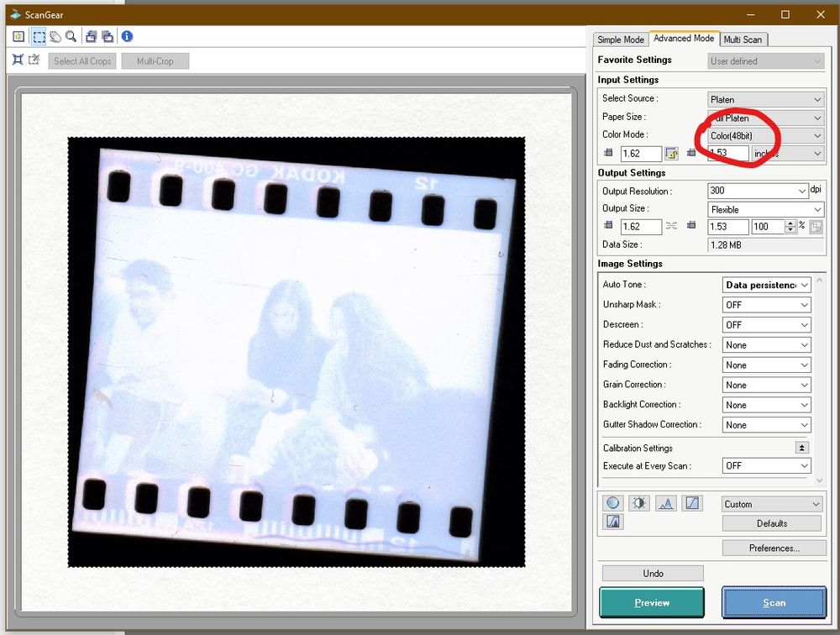Screen dimensions: 840x635
Task: Click the Undo button
Action: pos(653,574)
